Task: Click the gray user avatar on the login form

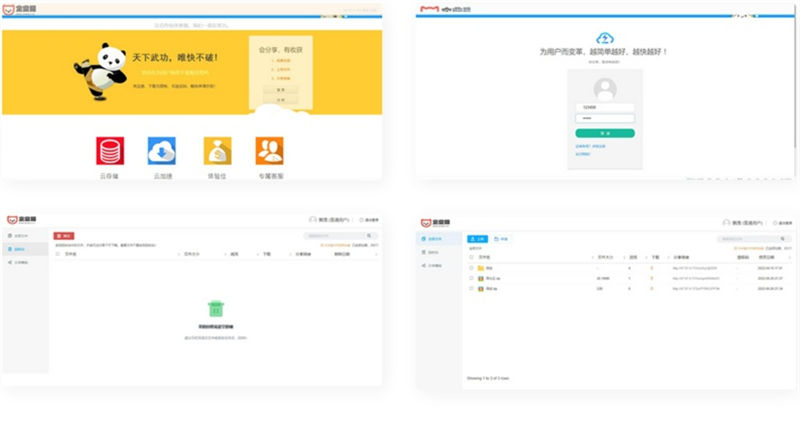Action: point(605,89)
